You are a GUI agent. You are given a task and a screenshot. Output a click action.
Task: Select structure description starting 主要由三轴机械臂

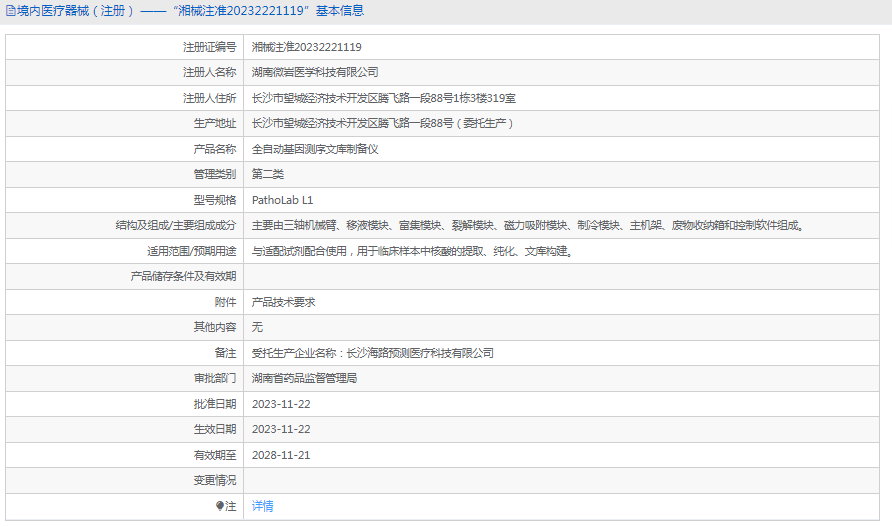528,225
